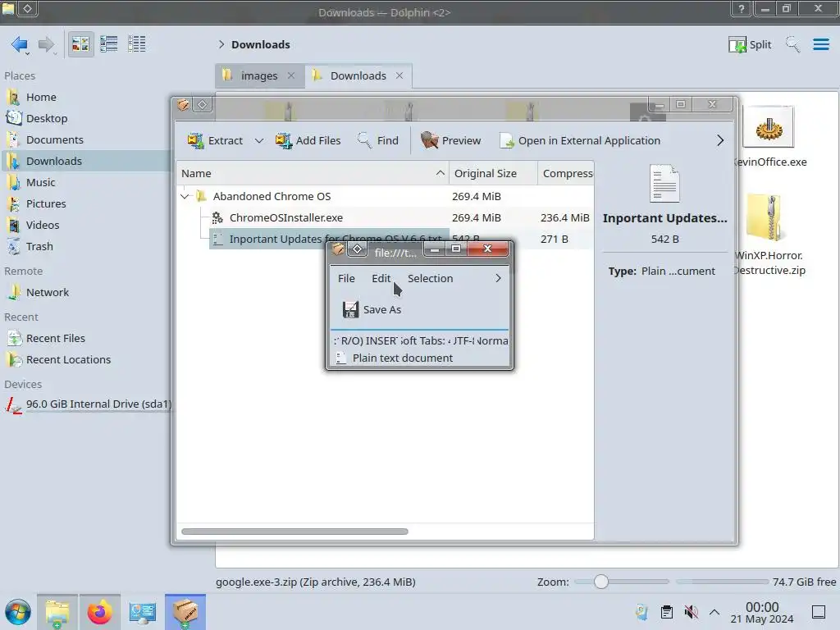The width and height of the screenshot is (840, 630).
Task: Open Dolphin from the taskbar
Action: coord(57,612)
